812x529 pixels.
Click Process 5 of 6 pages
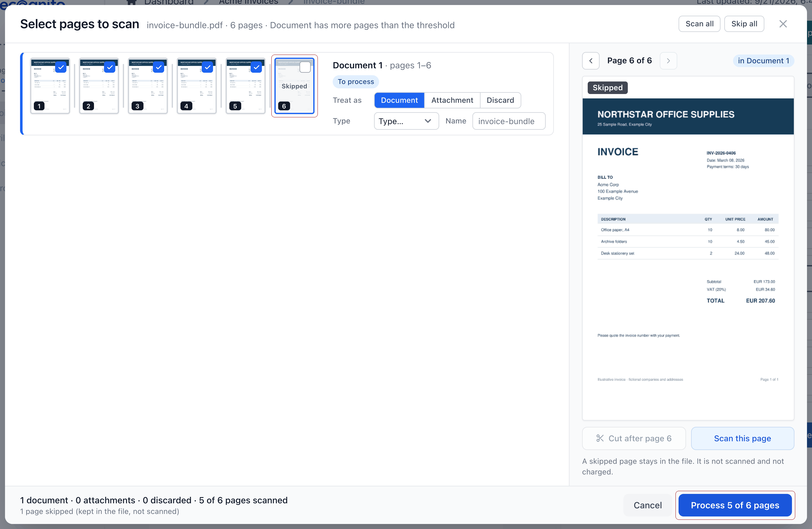735,505
